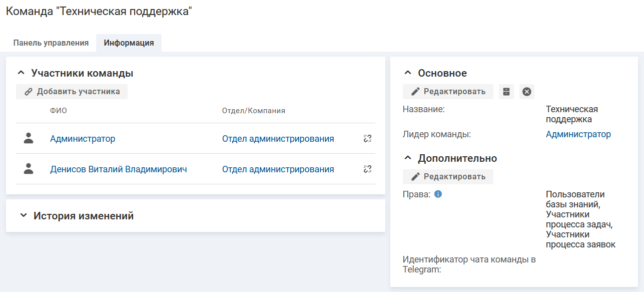Collapse the Основное section
644x292 pixels.
[408, 73]
